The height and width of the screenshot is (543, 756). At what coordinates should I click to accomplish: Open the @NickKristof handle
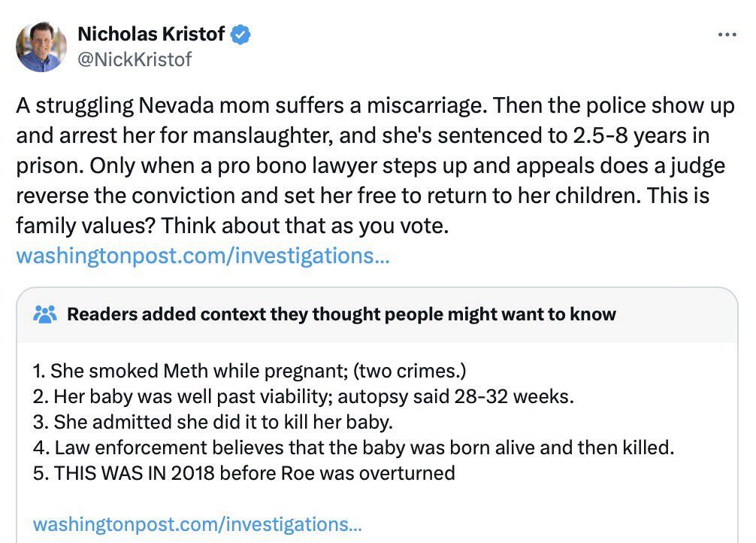click(135, 59)
